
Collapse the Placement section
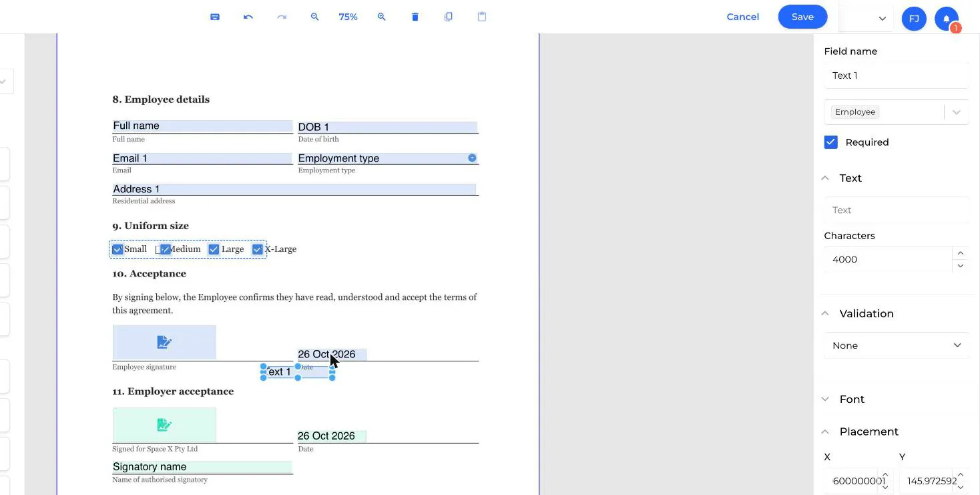825,432
